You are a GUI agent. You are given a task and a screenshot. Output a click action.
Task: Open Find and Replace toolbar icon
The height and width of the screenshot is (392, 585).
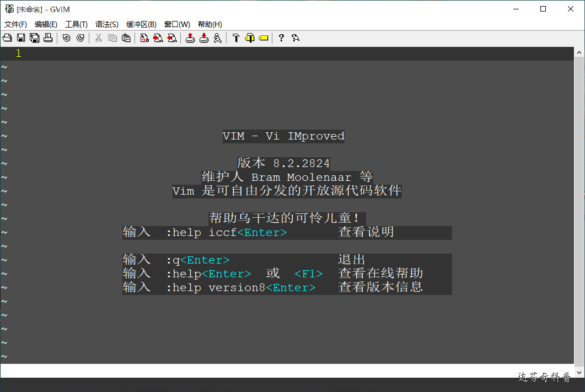pyautogui.click(x=144, y=37)
